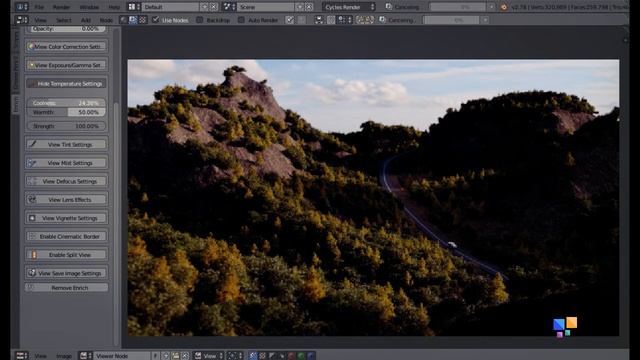Add a new screen layout with plus
The height and width of the screenshot is (360, 640).
pyautogui.click(x=204, y=7)
